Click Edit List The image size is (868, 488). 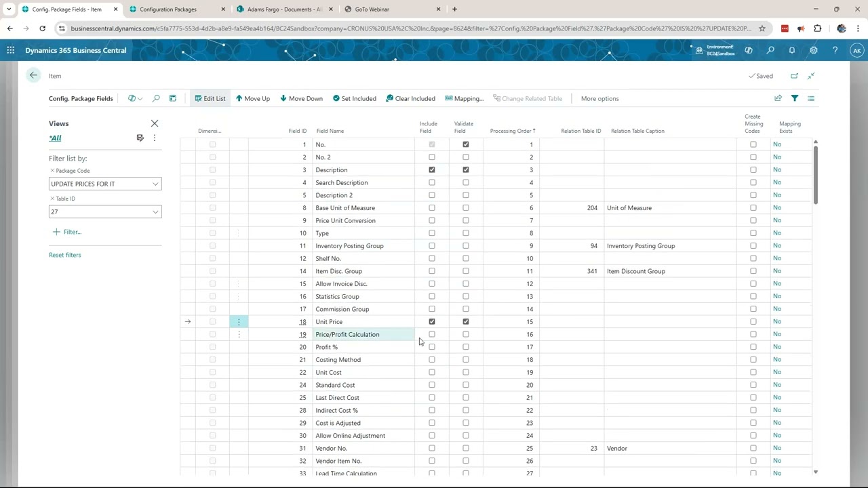coord(210,98)
